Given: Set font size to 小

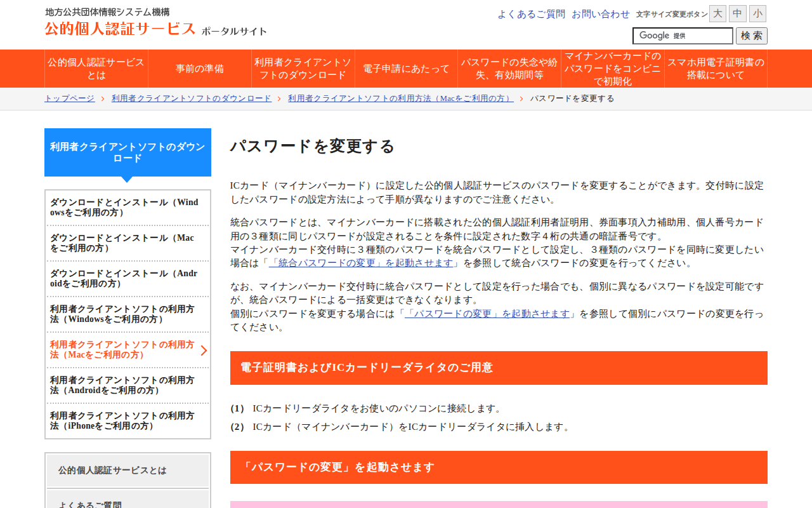Looking at the screenshot, I should [x=757, y=13].
